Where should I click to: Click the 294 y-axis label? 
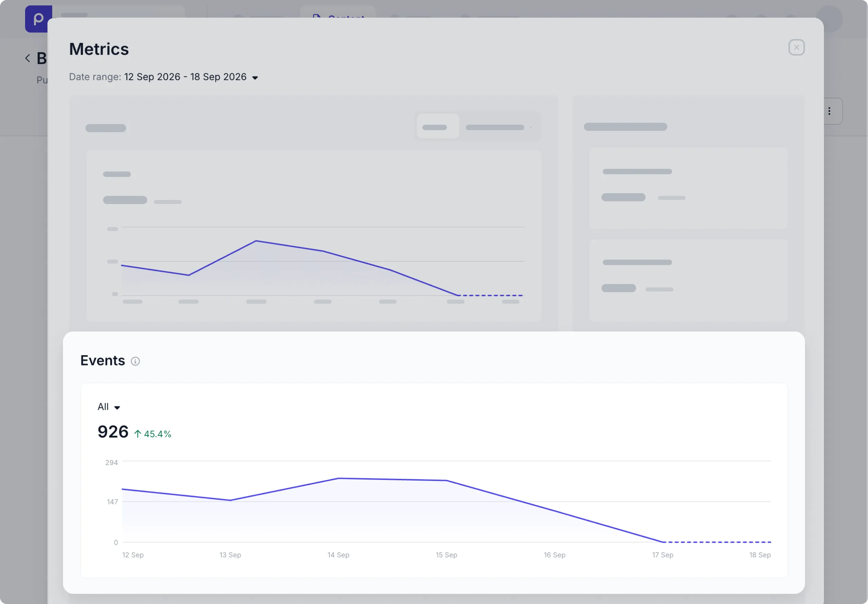point(112,463)
